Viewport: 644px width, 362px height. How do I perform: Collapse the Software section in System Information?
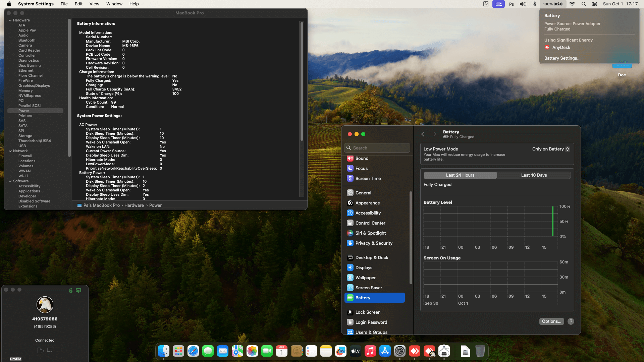pos(10,181)
